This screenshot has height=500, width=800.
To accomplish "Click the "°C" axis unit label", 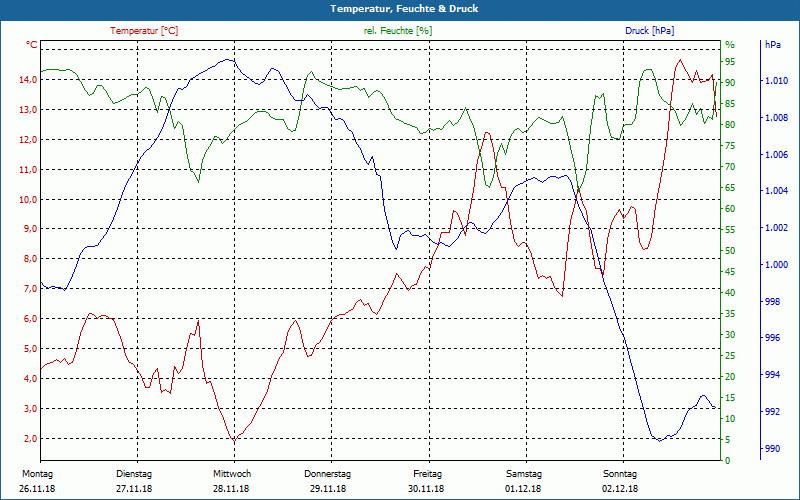I will pos(32,45).
